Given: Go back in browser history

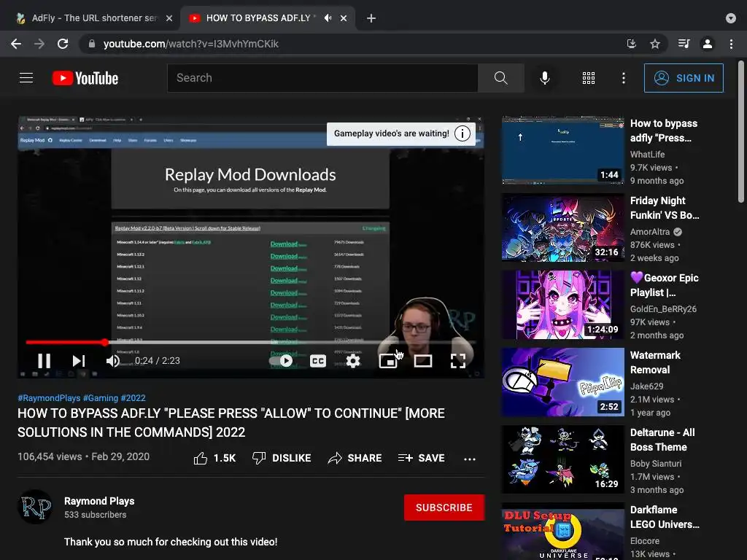Looking at the screenshot, I should pos(16,44).
